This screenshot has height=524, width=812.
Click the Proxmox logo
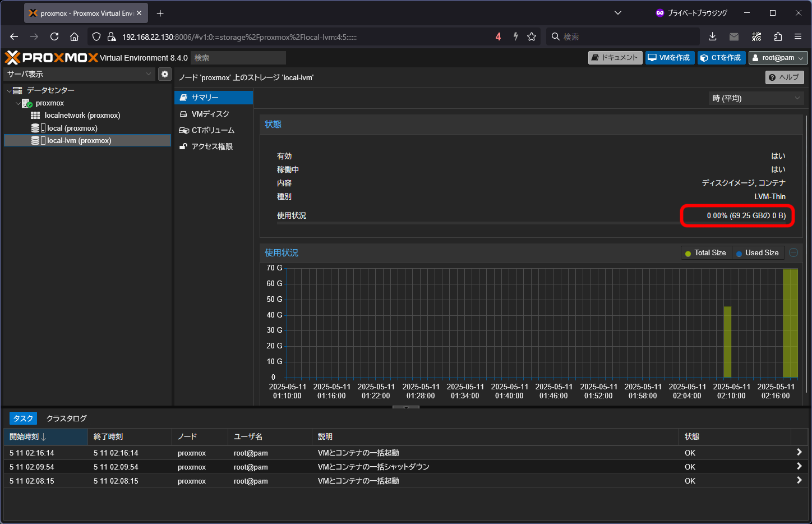(x=51, y=57)
